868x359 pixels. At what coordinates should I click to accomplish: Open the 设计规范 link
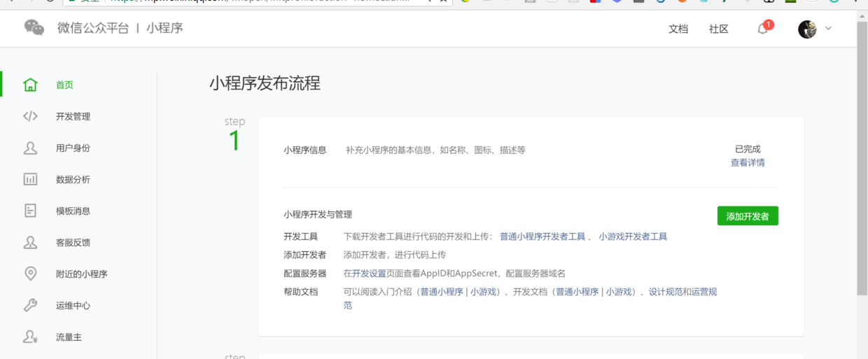[x=666, y=292]
